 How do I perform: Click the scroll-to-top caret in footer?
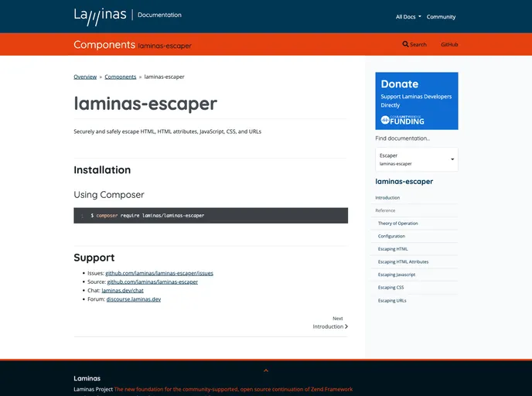(266, 370)
